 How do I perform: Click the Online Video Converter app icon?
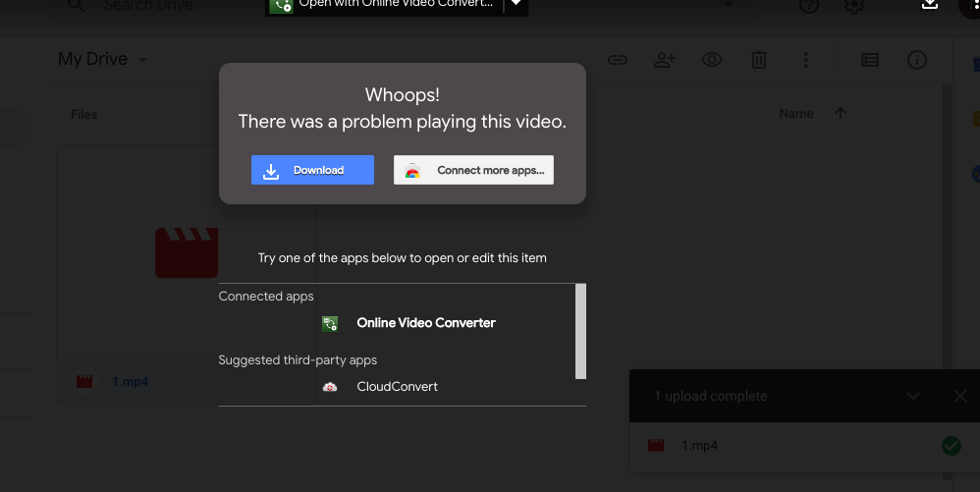pyautogui.click(x=329, y=323)
